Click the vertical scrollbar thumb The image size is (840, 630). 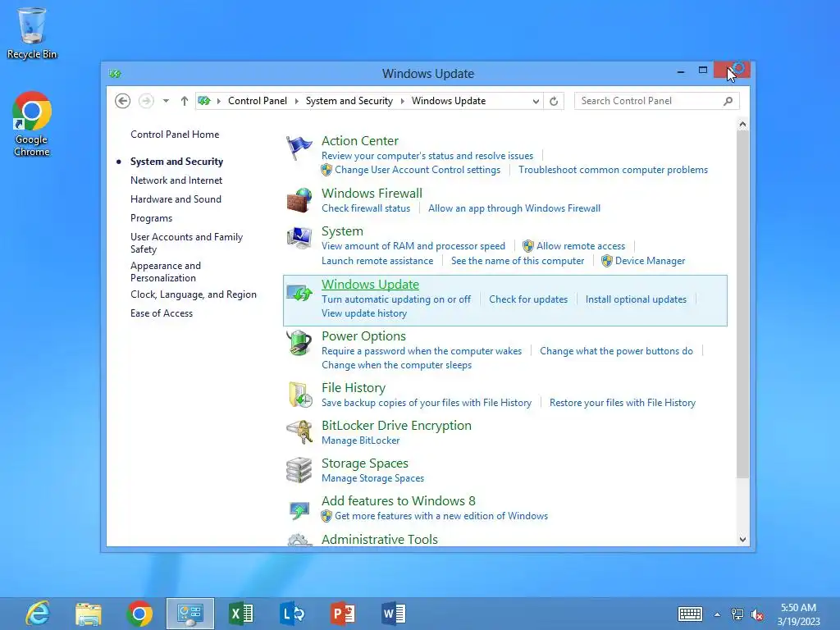(x=742, y=304)
